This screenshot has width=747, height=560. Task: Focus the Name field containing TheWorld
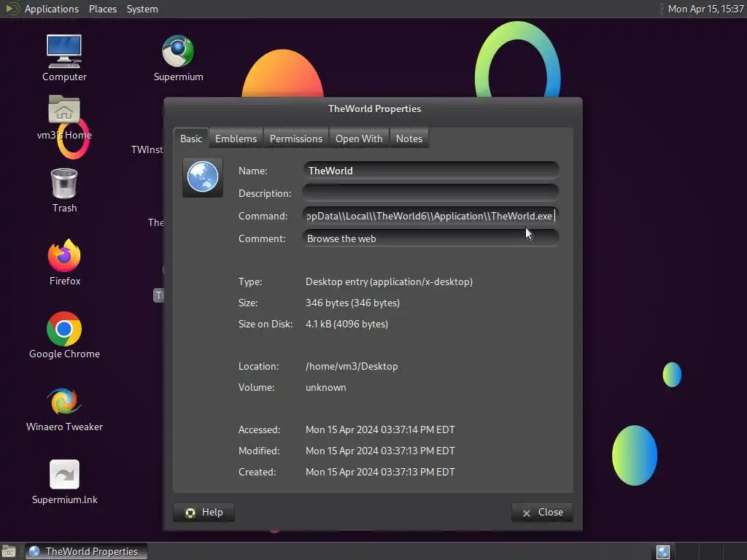point(430,171)
